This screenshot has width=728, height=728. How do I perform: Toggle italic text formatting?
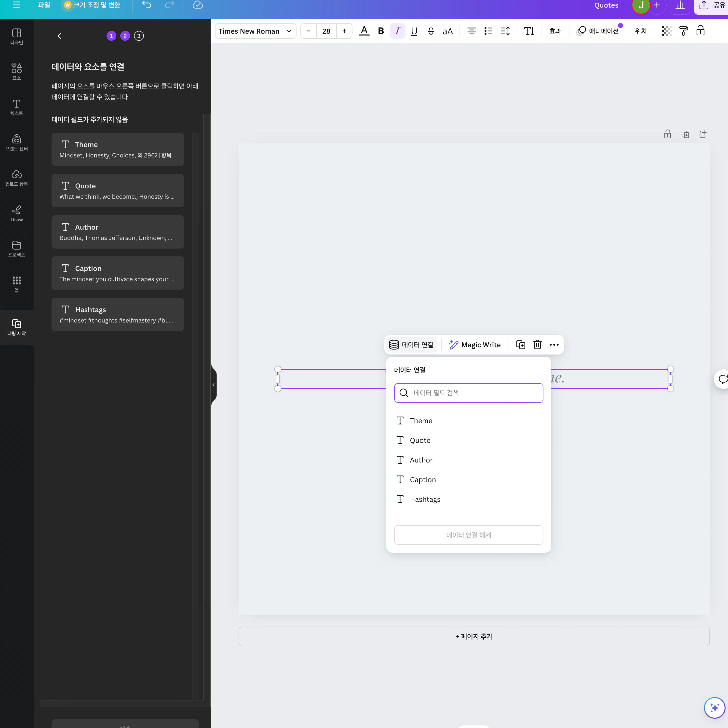point(397,31)
